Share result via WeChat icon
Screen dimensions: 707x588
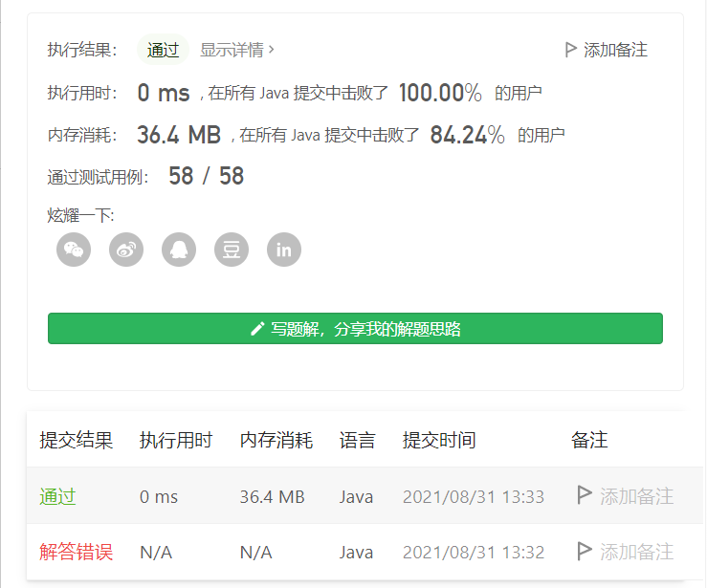coord(74,250)
